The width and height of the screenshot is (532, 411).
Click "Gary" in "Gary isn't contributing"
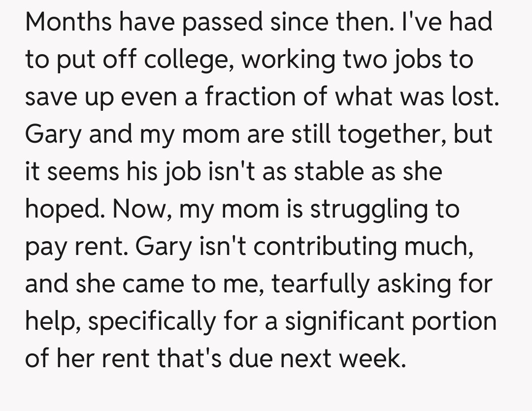coord(163,247)
